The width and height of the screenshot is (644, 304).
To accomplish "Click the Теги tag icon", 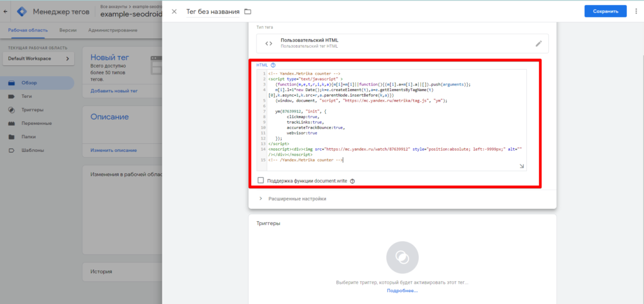I will pos(11,96).
